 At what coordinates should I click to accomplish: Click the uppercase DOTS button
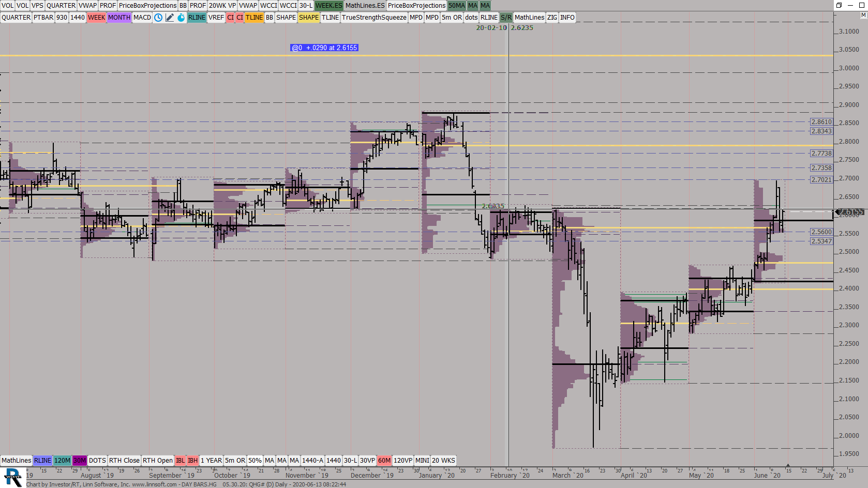[x=97, y=461]
